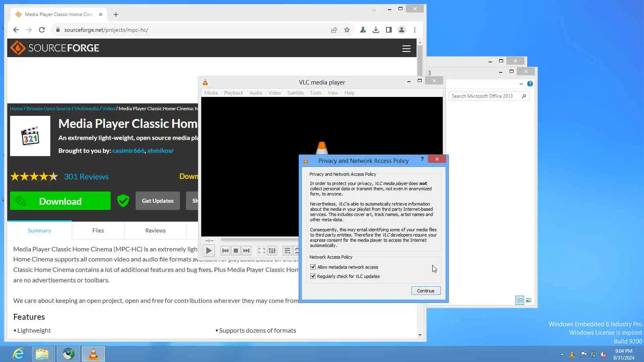Screen dimensions: 644x362
Task: Switch to details view in Office window
Action: point(520,300)
